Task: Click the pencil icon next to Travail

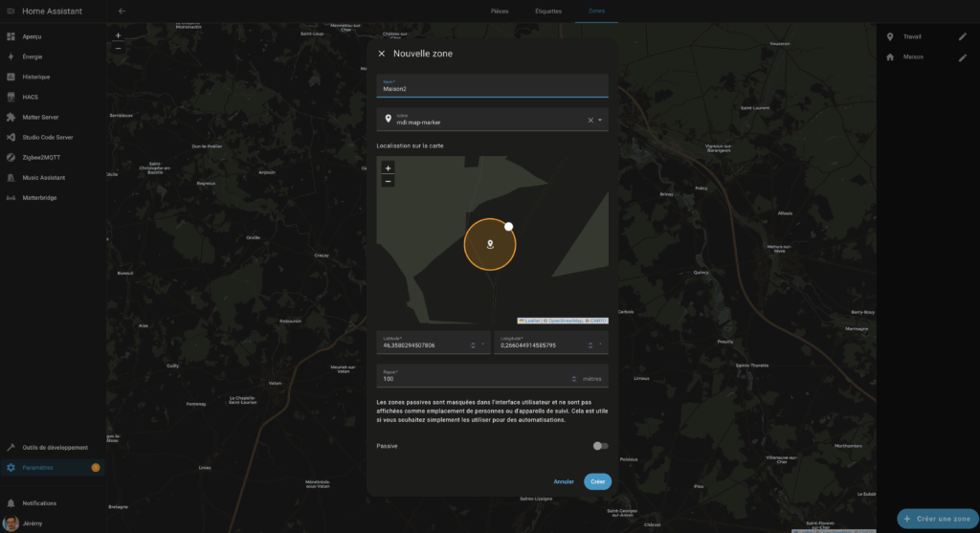Action: pyautogui.click(x=963, y=36)
